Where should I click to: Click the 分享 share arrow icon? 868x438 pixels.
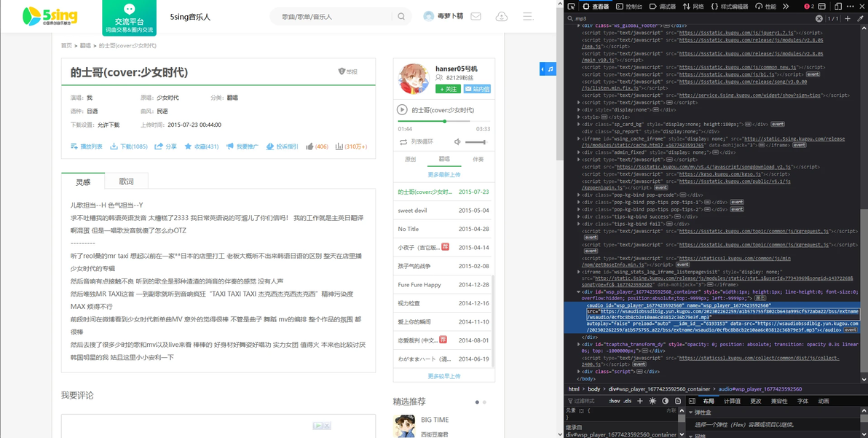[158, 146]
